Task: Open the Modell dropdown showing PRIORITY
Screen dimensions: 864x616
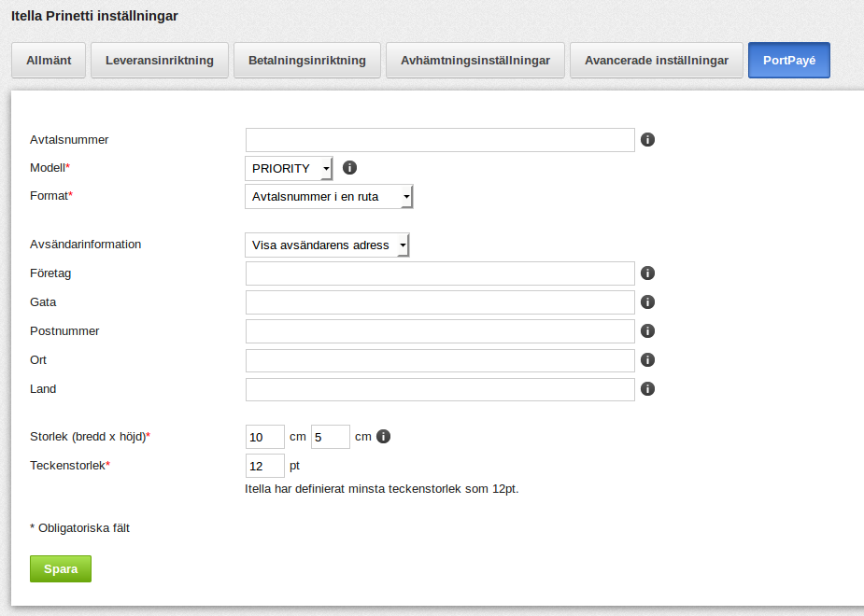Action: point(289,168)
